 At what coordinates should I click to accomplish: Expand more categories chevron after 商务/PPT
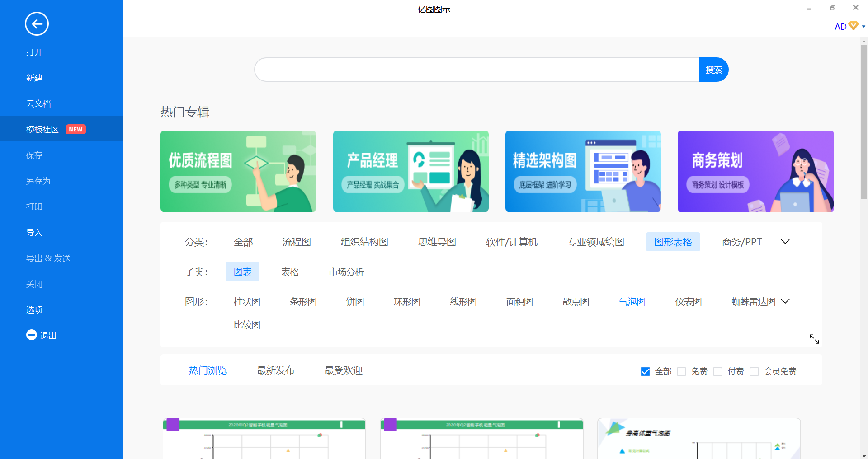pos(785,242)
